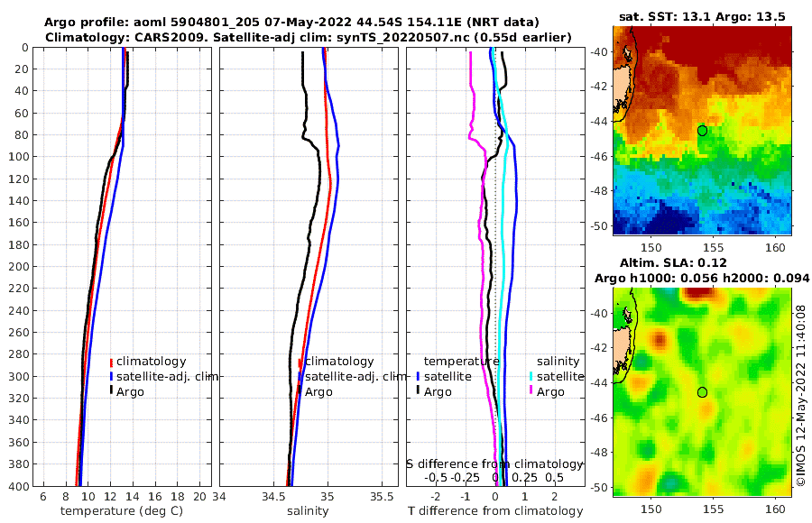Click 'T difference from climatology' axis label
Image resolution: width=812 pixels, height=523 pixels.
495,511
